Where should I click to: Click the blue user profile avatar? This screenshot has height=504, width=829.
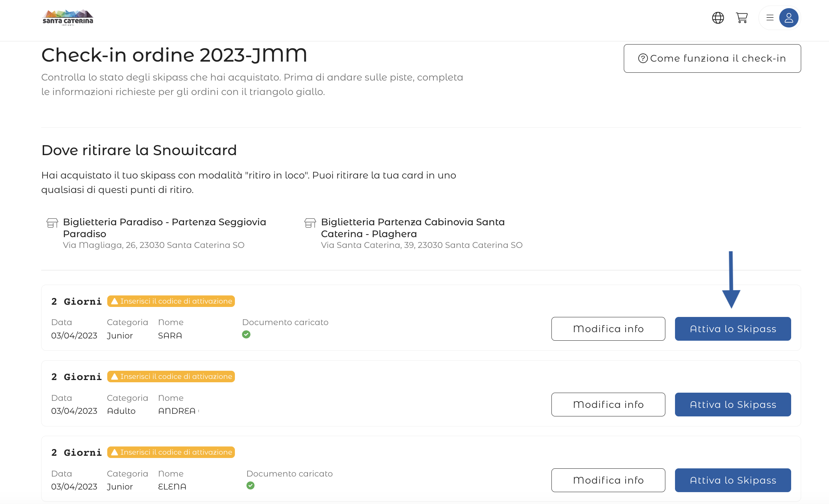click(789, 18)
